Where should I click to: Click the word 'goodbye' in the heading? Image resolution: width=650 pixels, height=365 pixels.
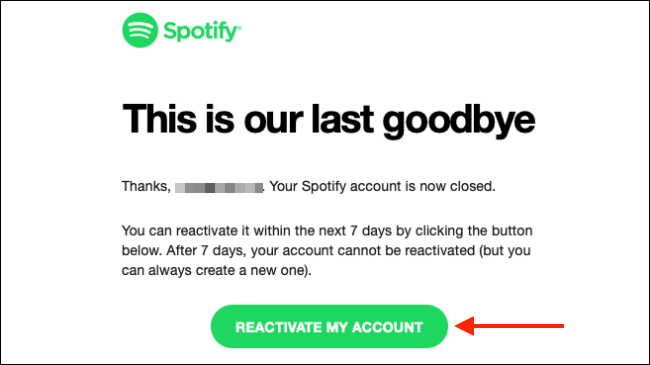point(458,121)
